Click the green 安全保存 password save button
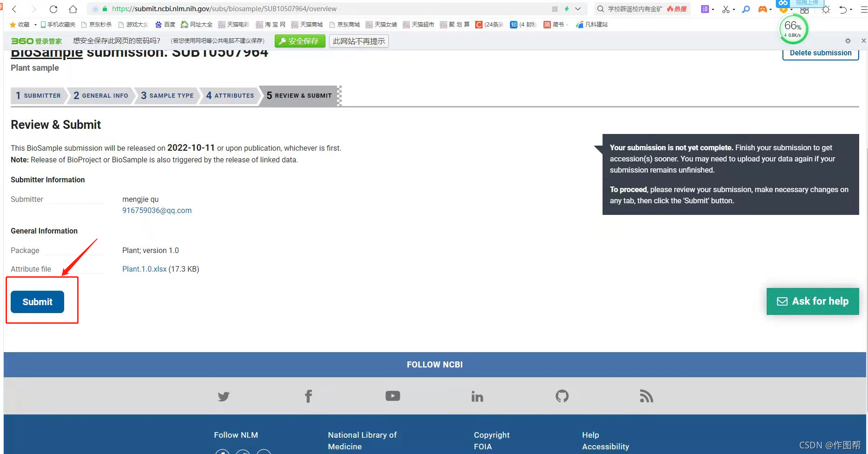 [300, 41]
